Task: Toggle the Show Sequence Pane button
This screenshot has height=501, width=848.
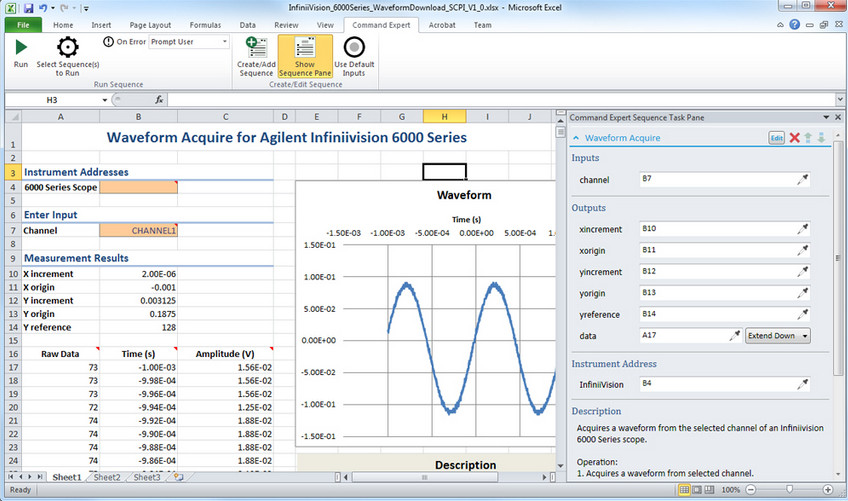Action: (304, 56)
